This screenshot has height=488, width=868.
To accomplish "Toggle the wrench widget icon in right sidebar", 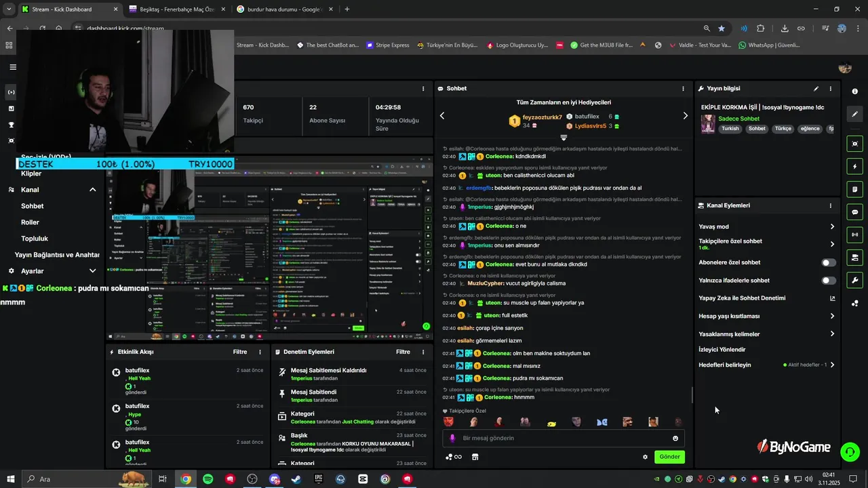I will click(854, 280).
